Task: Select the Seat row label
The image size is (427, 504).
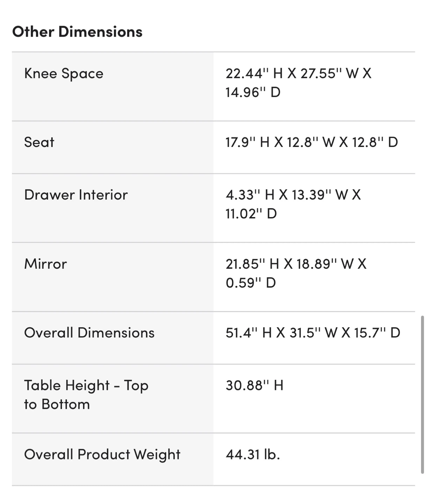Action: (x=39, y=142)
